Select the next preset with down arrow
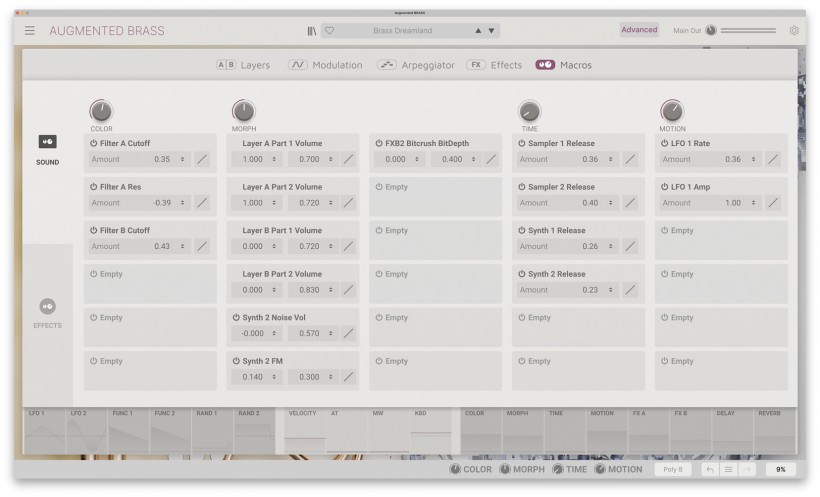820x497 pixels. [x=492, y=31]
